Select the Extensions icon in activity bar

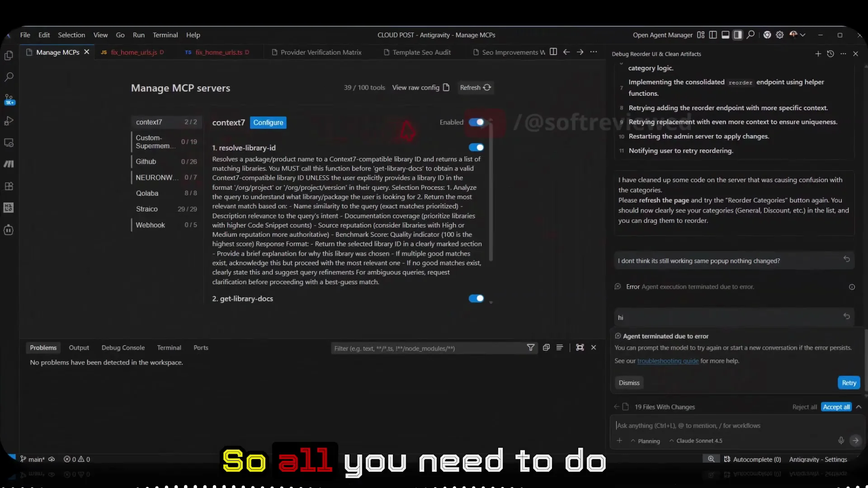(x=9, y=186)
